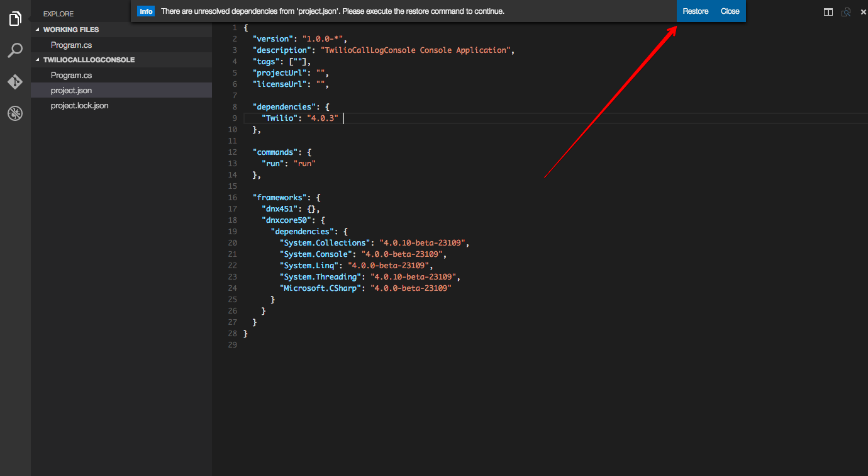
Task: Open project.lock.json in the file tree
Action: pyautogui.click(x=121, y=105)
